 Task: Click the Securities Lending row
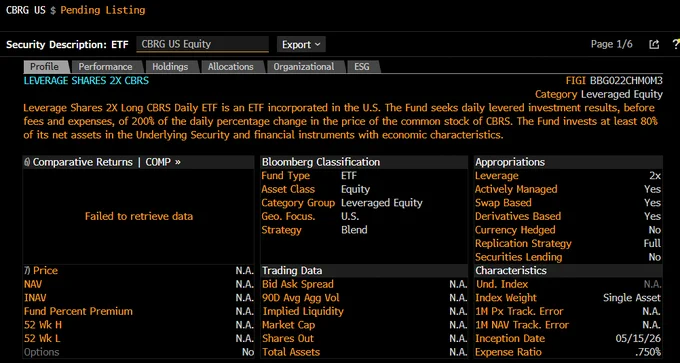pyautogui.click(x=568, y=257)
